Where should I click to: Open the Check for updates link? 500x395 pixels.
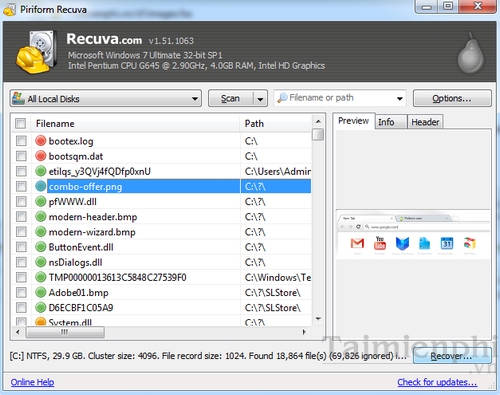tap(437, 382)
